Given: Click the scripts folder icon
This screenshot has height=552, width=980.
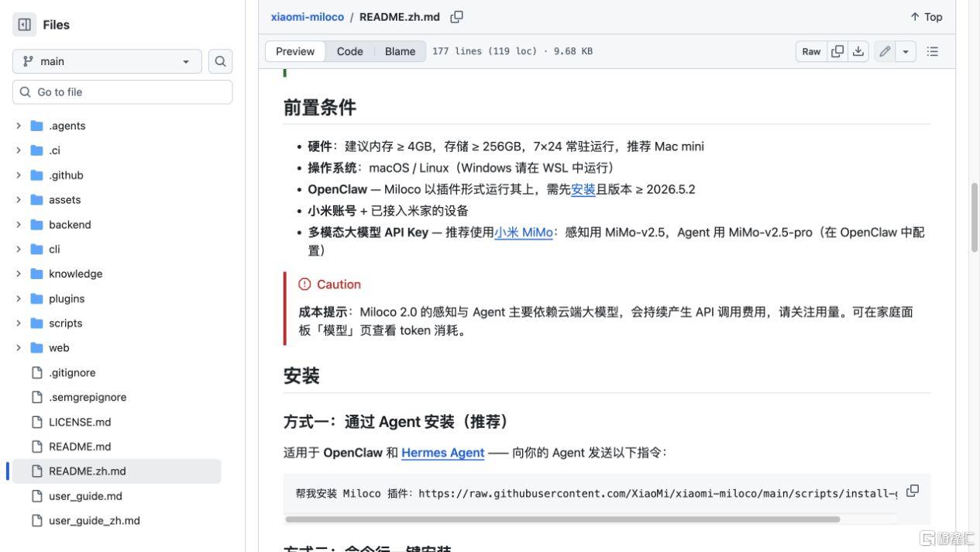Looking at the screenshot, I should coord(36,323).
